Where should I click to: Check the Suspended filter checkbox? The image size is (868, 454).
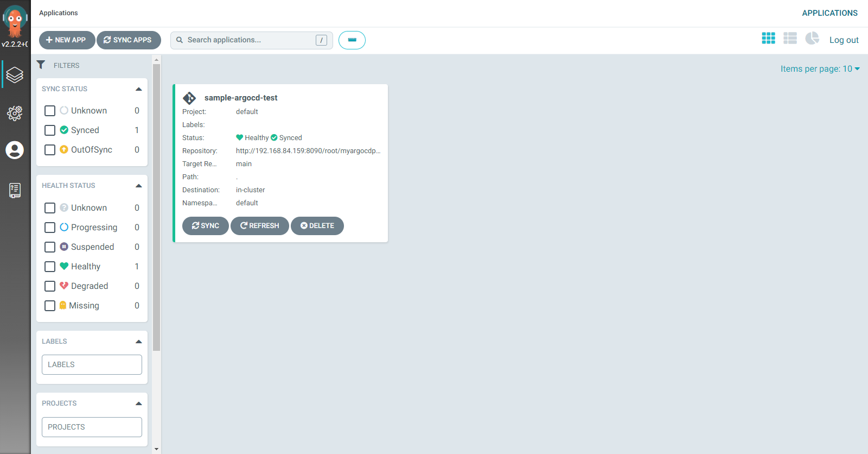click(x=50, y=247)
